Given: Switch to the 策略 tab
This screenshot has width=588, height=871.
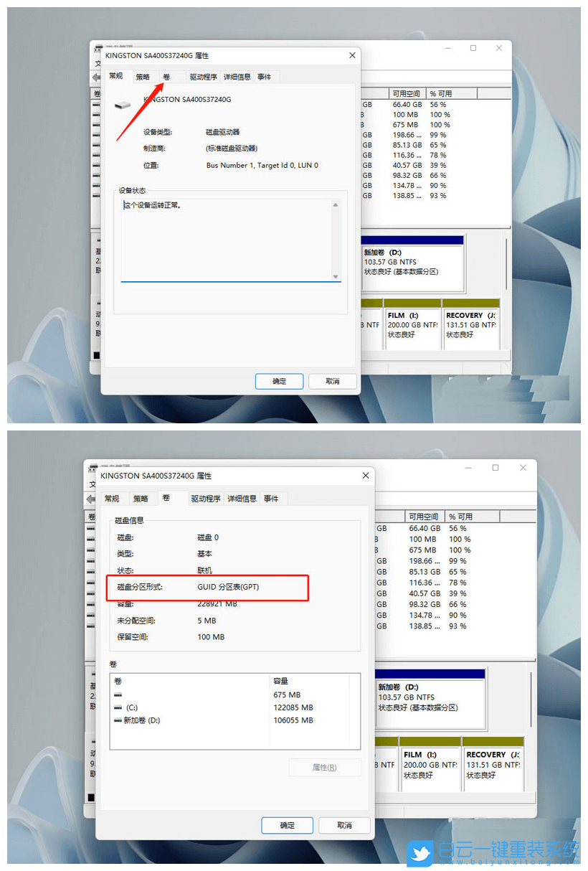Looking at the screenshot, I should click(x=143, y=76).
